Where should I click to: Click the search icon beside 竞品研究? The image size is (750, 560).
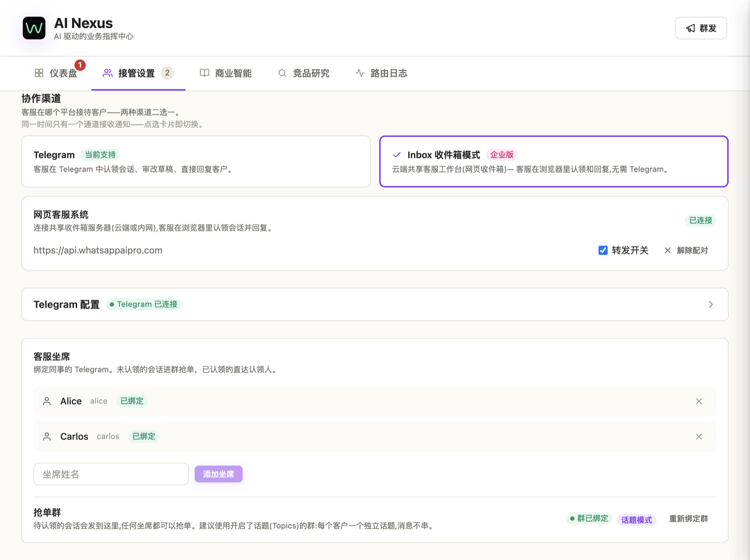pos(282,73)
